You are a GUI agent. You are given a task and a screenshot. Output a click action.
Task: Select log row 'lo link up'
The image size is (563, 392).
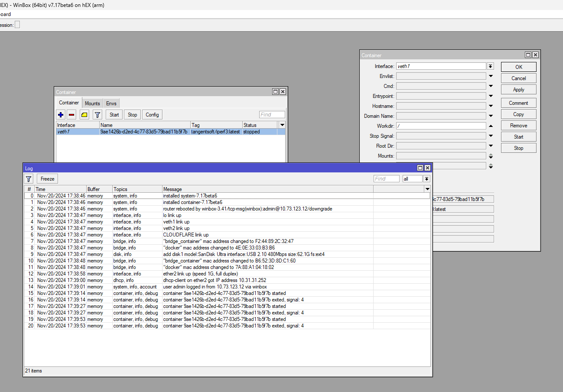click(228, 215)
